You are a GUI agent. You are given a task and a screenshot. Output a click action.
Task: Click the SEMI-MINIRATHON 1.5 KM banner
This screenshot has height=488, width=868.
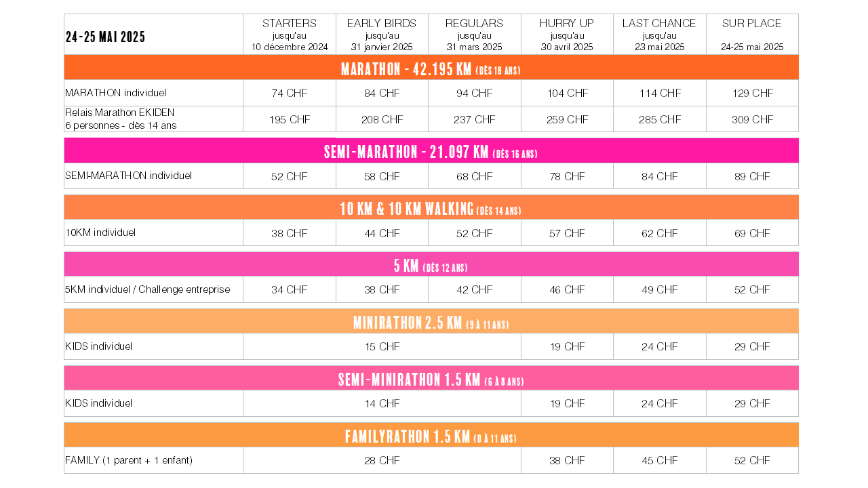click(431, 379)
